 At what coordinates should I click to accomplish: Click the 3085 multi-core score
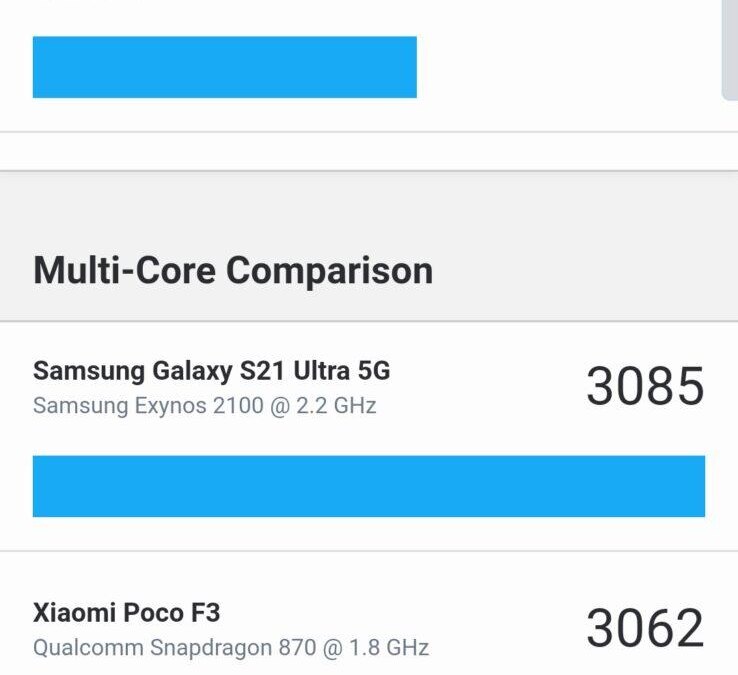click(x=645, y=386)
